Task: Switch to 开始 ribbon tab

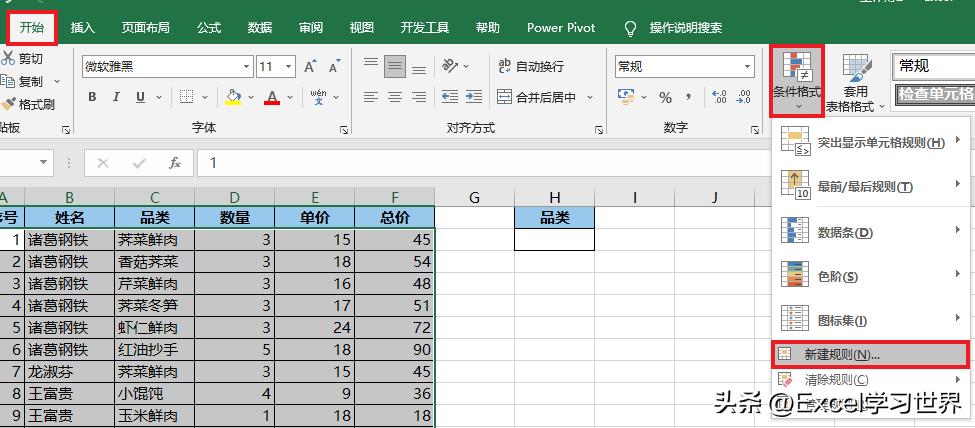Action: click(x=32, y=27)
